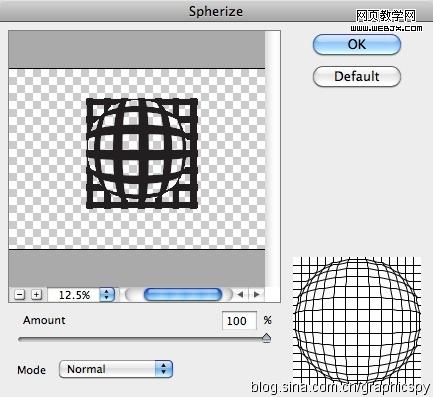Click the blog.sina.com.cn watermark link

[341, 387]
